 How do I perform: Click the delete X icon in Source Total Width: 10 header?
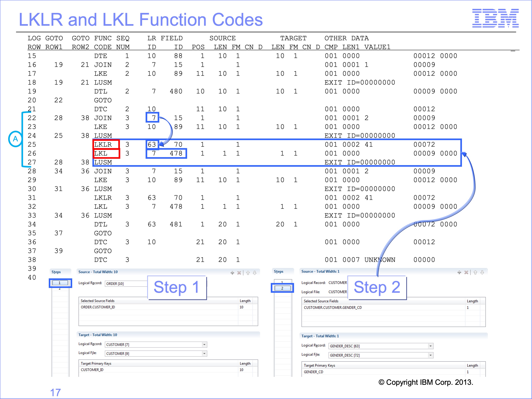coord(239,273)
